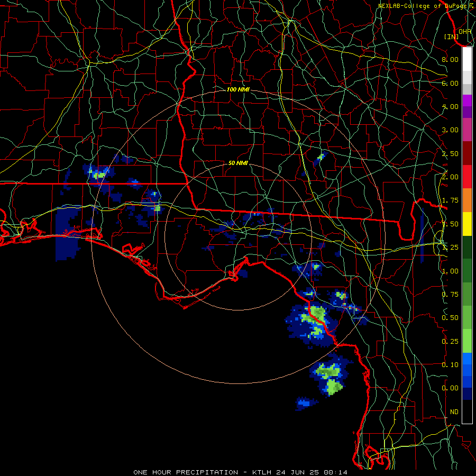
Task: Pick the light green swatch beside 0.25
Action: coord(467,341)
